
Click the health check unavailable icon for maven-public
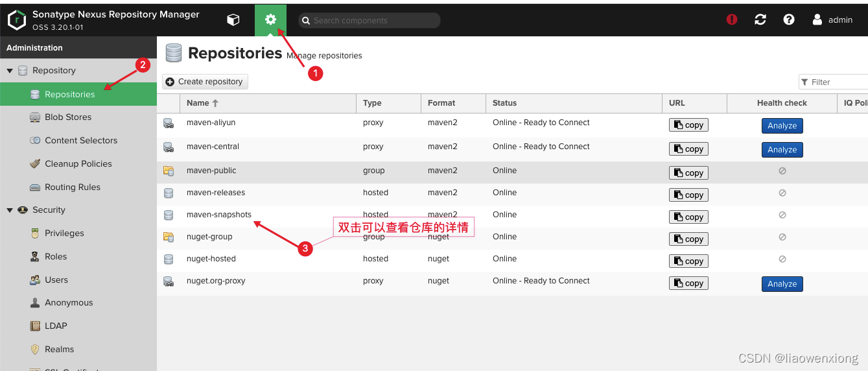782,171
